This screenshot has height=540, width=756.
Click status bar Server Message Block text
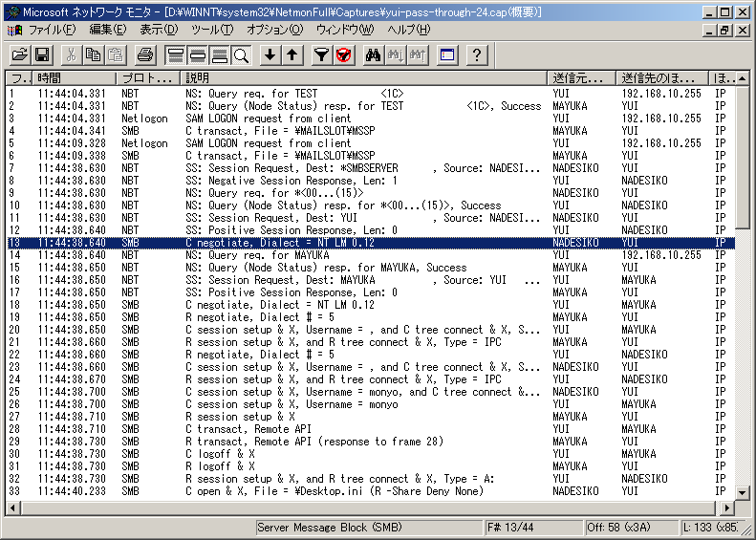click(x=330, y=528)
